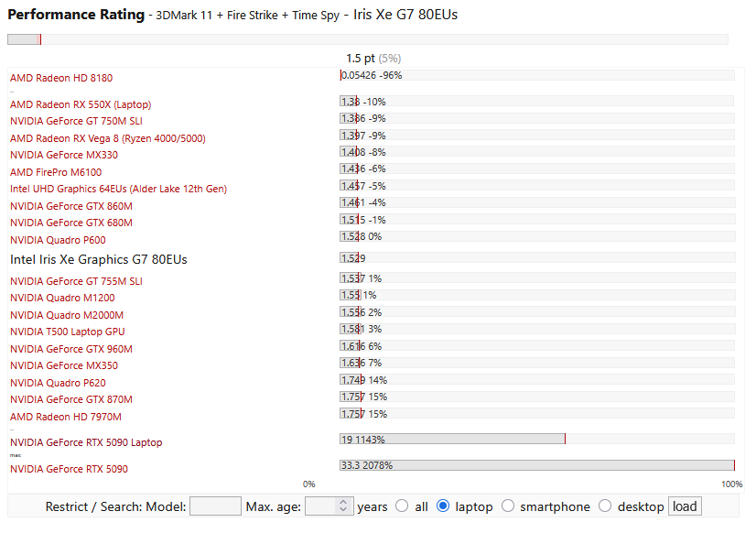The image size is (756, 533).
Task: Open the AMD Radeon HD 7970M link
Action: pos(65,417)
